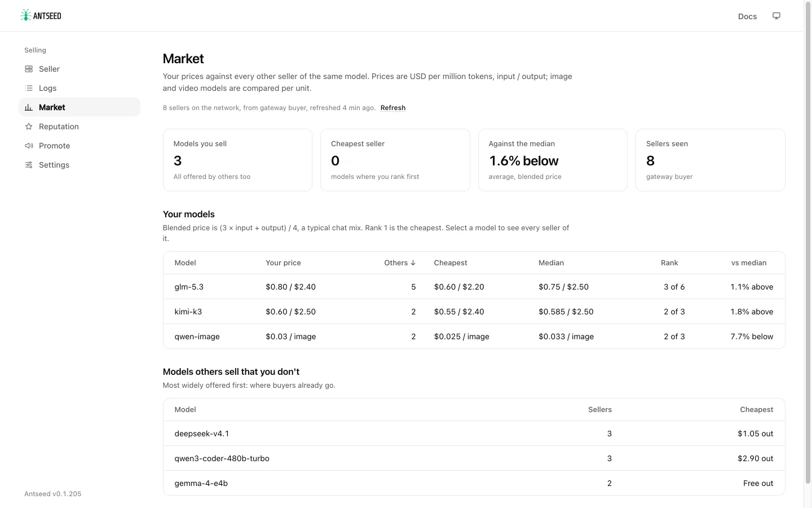Click the Against the median card
Screen dimensions: 812x508
point(553,160)
